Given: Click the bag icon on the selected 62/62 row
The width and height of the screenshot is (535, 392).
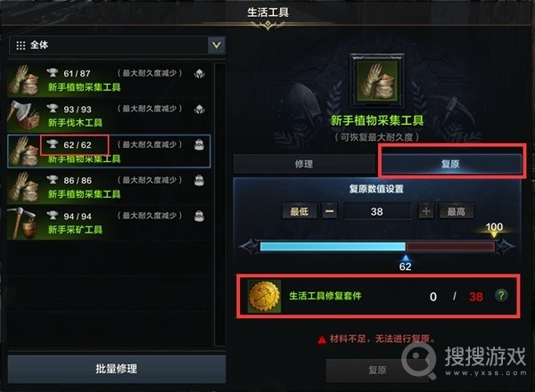Looking at the screenshot, I should pyautogui.click(x=199, y=144).
